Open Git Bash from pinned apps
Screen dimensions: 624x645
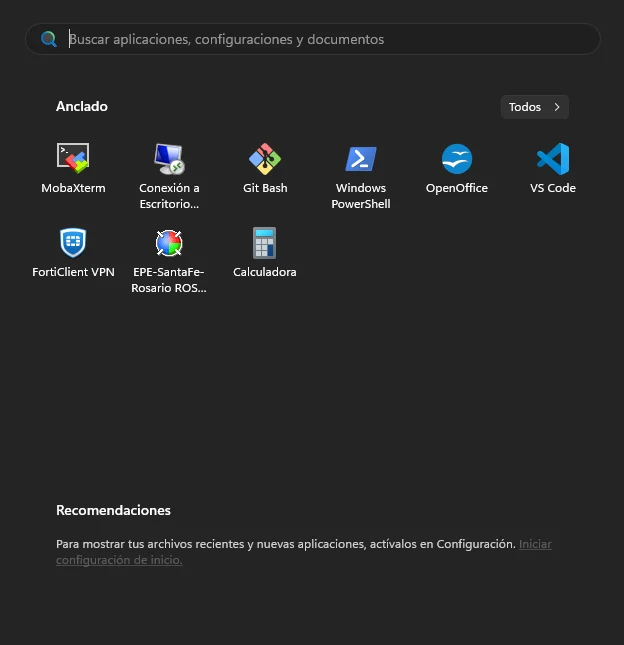[265, 159]
